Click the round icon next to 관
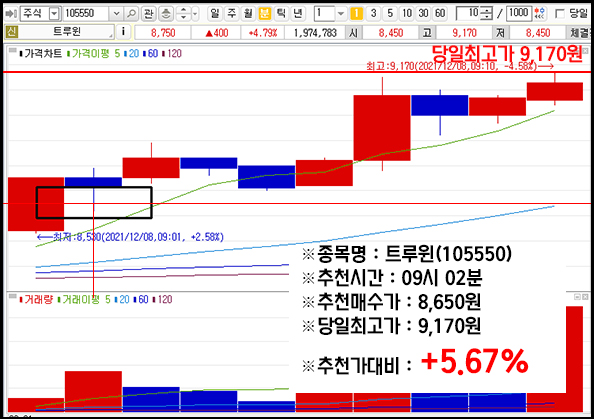The height and width of the screenshot is (419, 594). [x=166, y=14]
